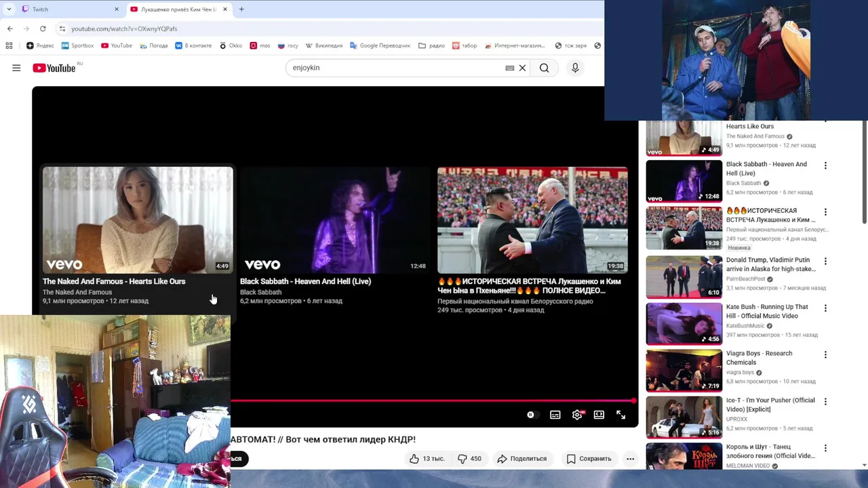
Task: Expand the tab search dropdown chevron
Action: (x=9, y=9)
